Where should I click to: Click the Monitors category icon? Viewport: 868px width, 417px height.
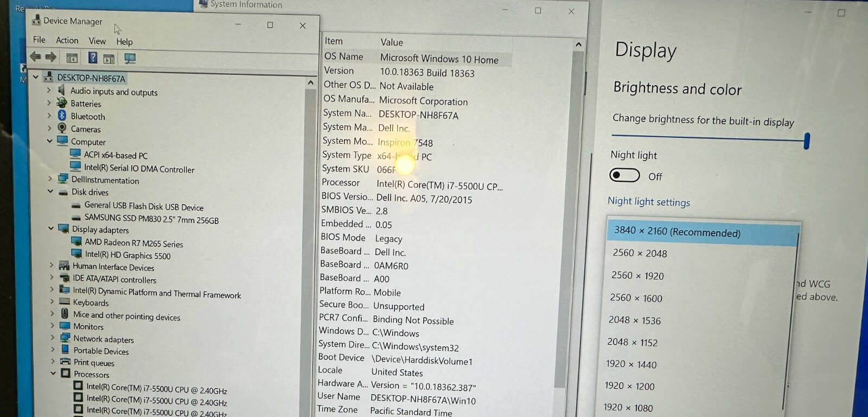pos(65,326)
